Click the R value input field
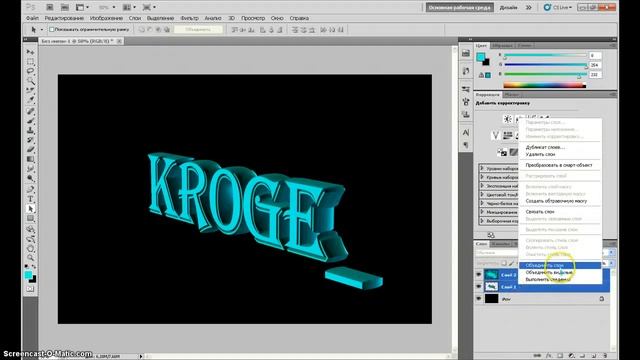This screenshot has height=360, width=640. [595, 55]
